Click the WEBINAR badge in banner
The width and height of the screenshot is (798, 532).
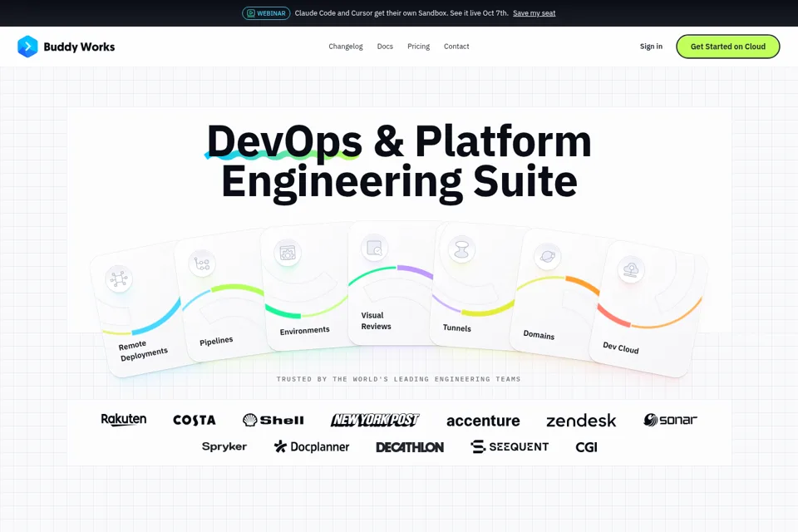point(266,13)
